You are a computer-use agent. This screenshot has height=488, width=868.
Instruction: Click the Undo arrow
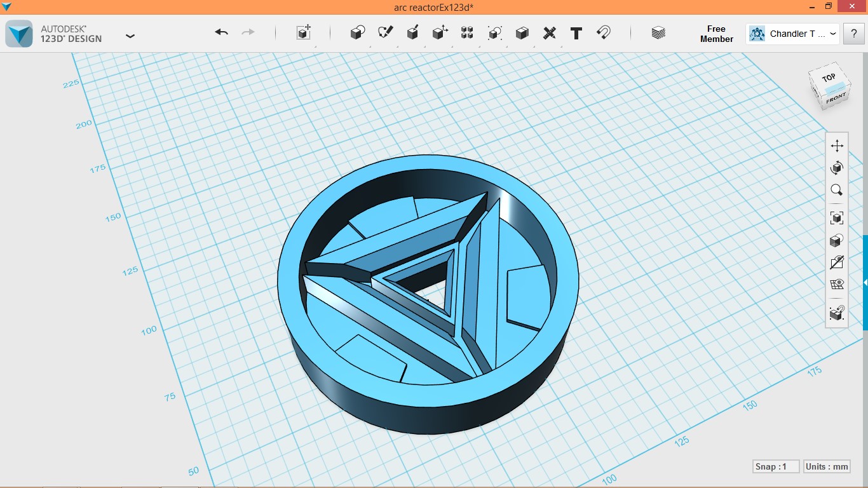pos(221,32)
